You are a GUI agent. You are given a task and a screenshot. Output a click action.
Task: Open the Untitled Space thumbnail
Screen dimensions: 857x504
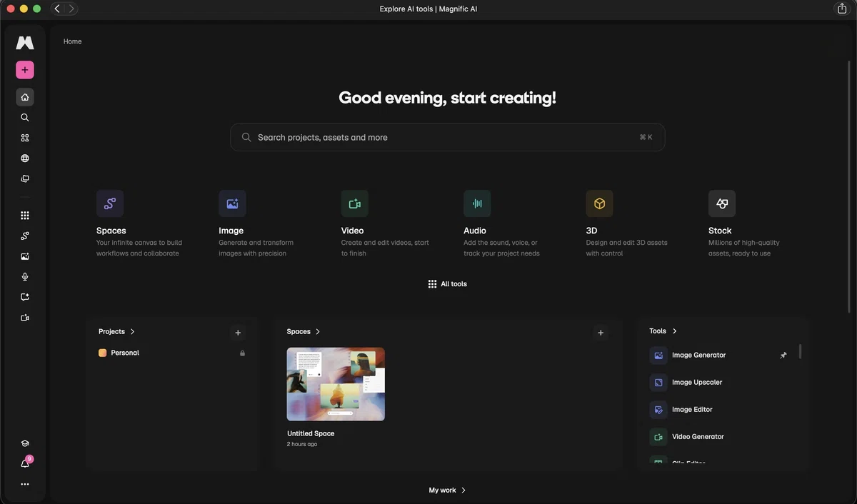click(x=336, y=384)
